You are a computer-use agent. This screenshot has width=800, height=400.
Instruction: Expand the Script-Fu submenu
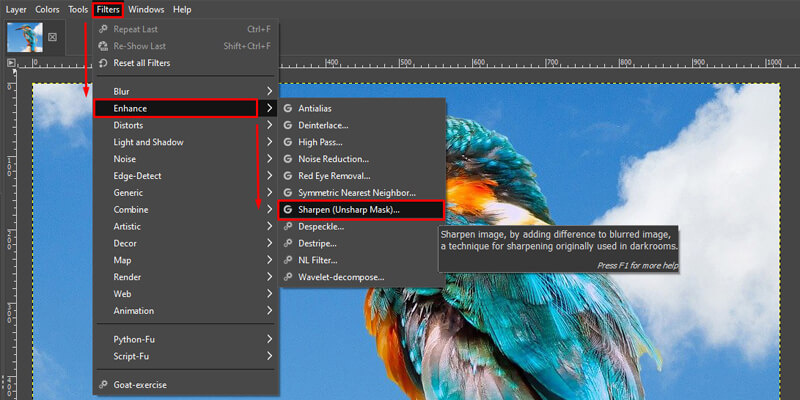[x=186, y=356]
